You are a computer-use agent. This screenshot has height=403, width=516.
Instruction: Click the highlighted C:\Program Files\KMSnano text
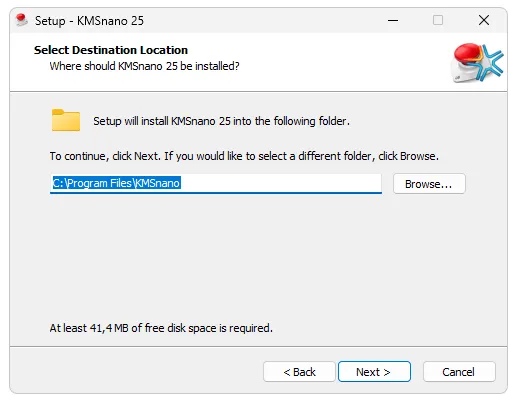click(x=116, y=183)
